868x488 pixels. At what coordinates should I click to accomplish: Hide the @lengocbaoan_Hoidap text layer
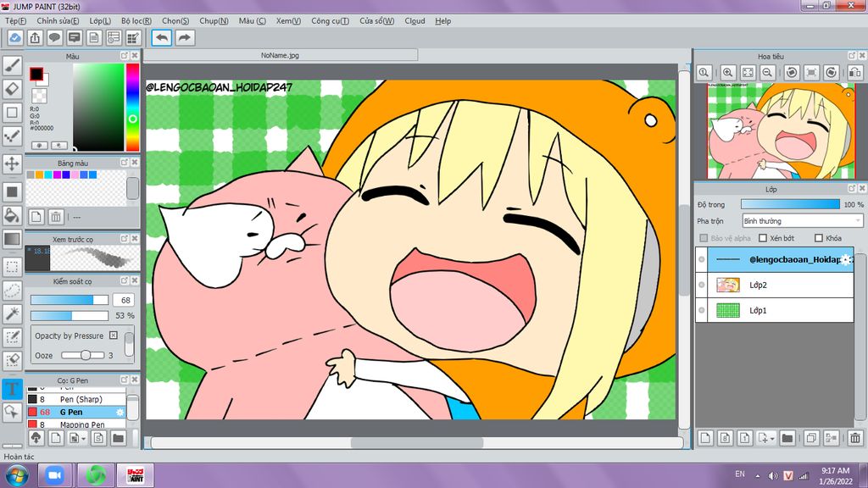click(701, 259)
